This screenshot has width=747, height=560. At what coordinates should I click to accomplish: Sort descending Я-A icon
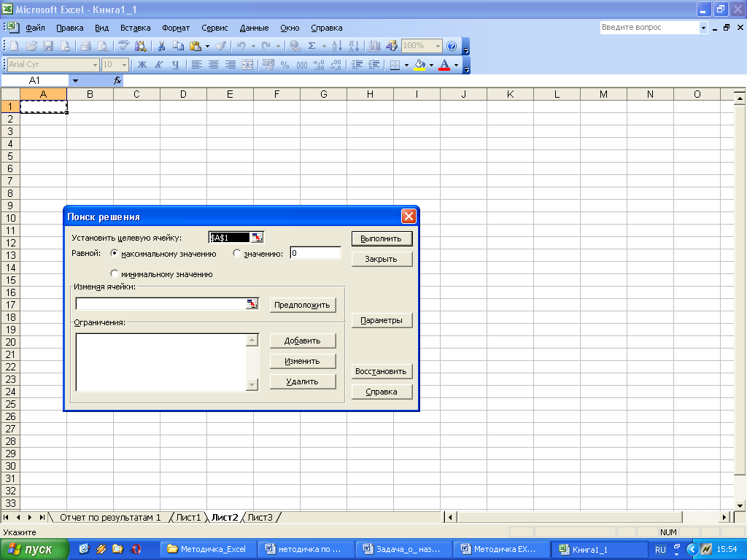pyautogui.click(x=354, y=46)
